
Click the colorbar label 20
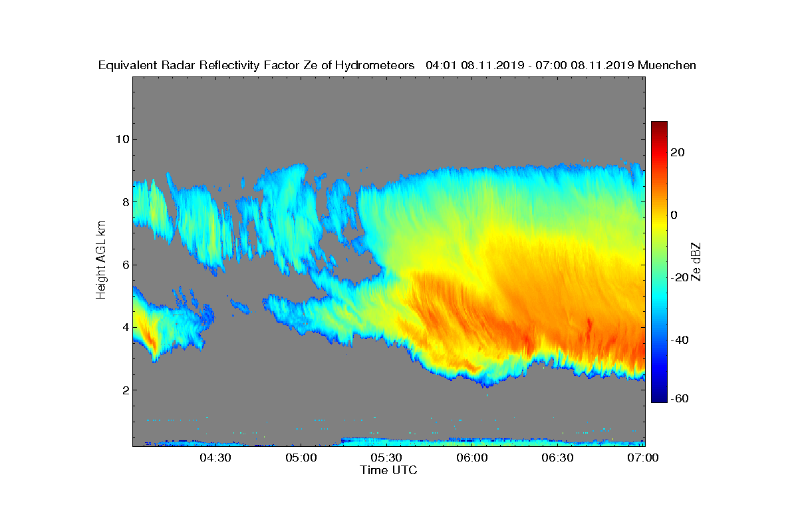(678, 152)
